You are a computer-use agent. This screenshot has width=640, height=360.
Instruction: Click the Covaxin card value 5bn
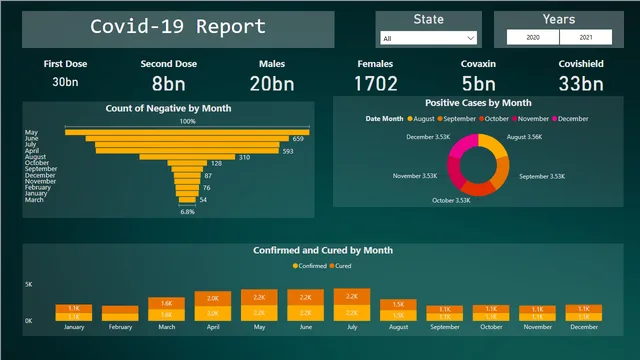coord(478,84)
